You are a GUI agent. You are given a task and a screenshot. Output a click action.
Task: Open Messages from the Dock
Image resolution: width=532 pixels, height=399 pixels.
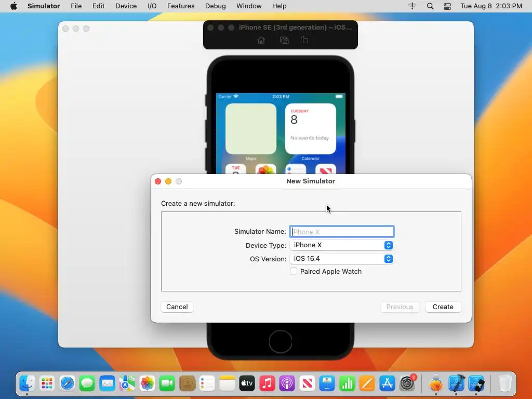pos(87,383)
